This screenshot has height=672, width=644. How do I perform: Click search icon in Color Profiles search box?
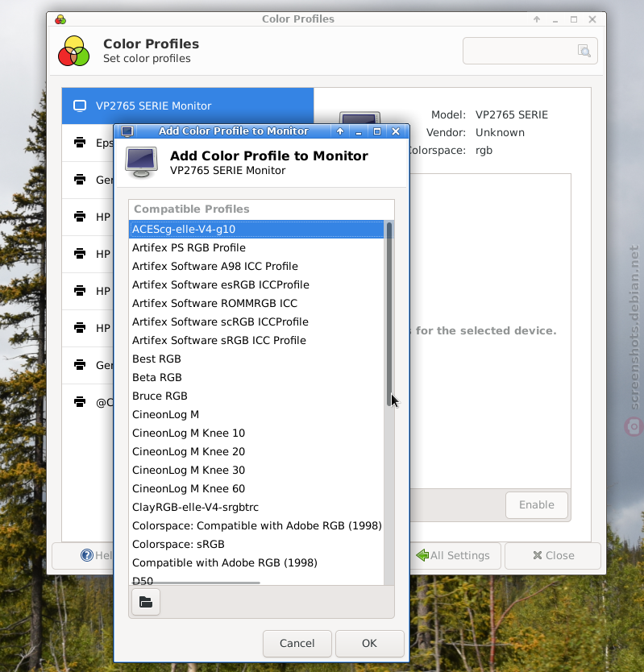click(x=584, y=51)
